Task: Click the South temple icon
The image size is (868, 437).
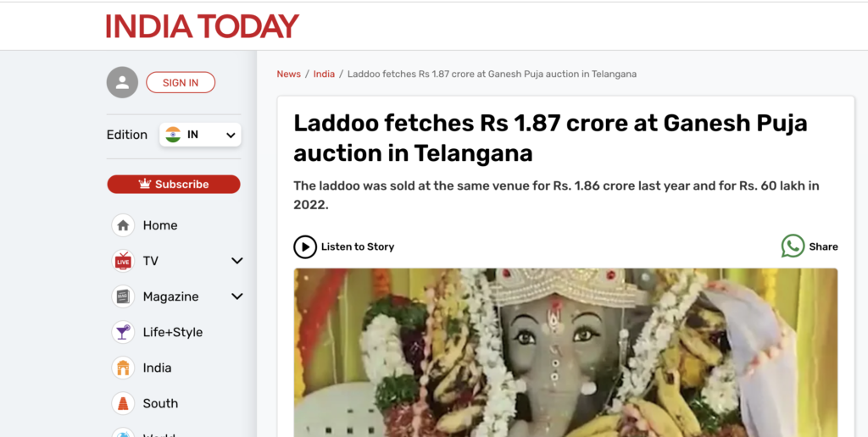Action: [x=123, y=403]
